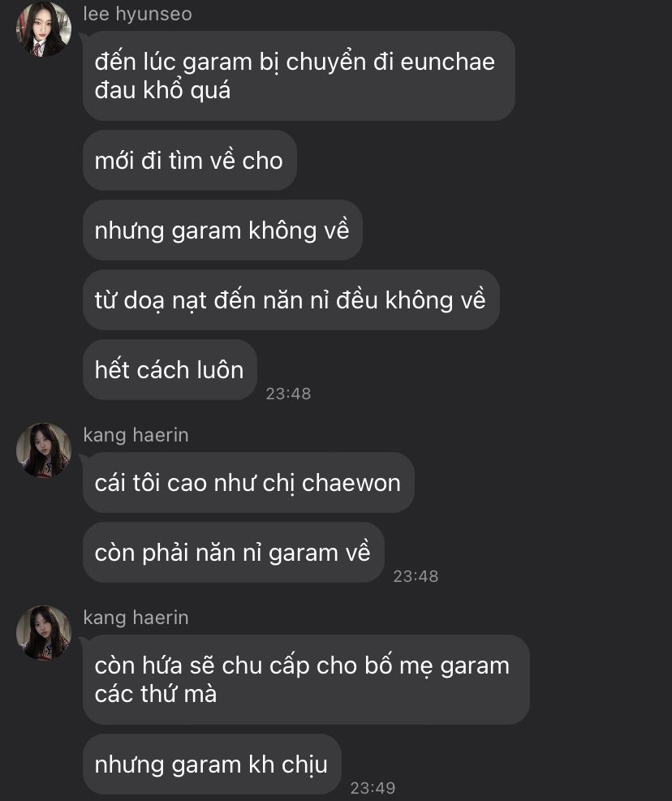Select the sender name lee hyunseo

137,14
